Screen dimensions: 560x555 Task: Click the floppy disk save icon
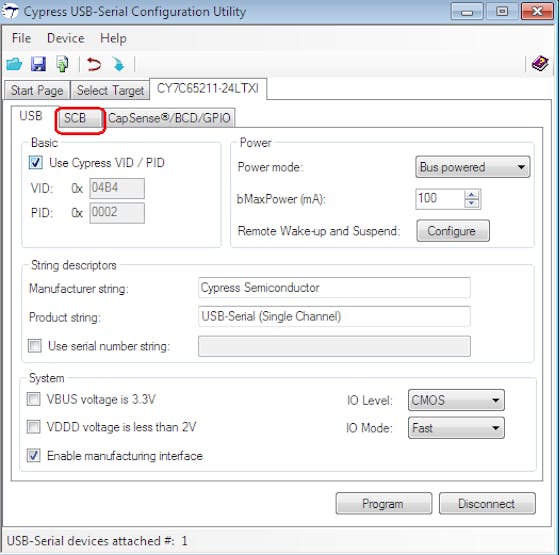38,64
